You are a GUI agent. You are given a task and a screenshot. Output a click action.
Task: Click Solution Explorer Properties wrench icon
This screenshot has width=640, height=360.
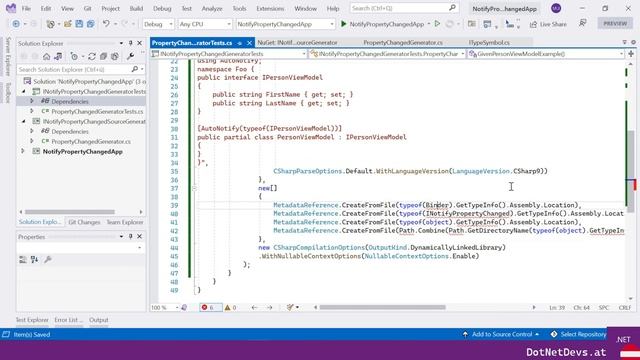pyautogui.click(x=131, y=56)
